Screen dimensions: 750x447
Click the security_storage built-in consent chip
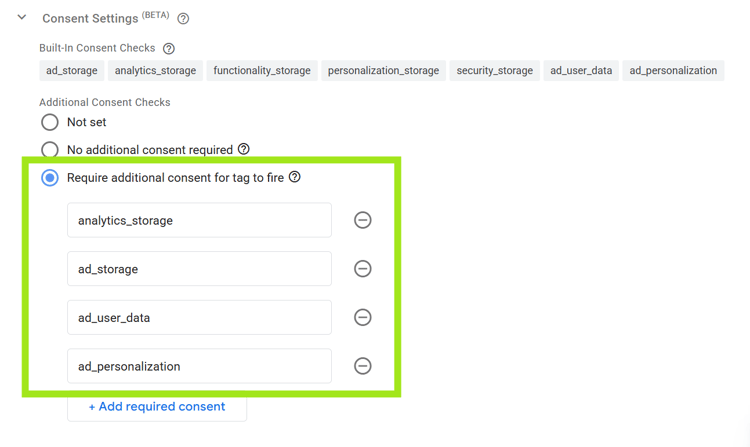coord(494,71)
